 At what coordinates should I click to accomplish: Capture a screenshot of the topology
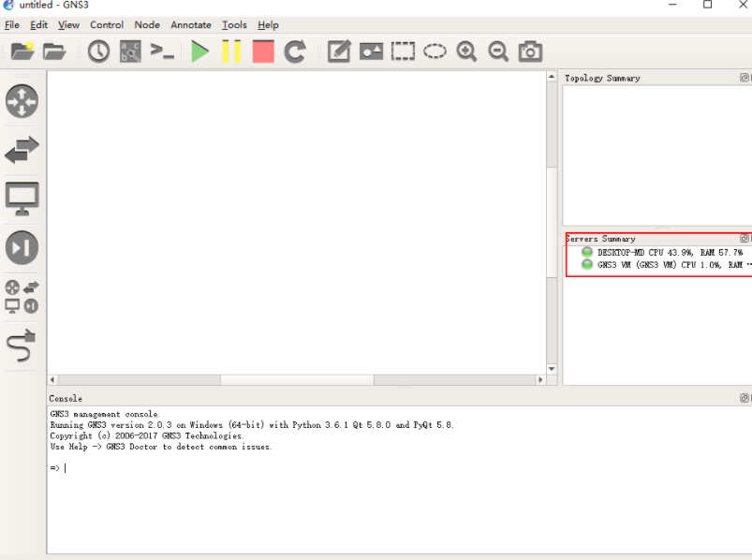(530, 52)
